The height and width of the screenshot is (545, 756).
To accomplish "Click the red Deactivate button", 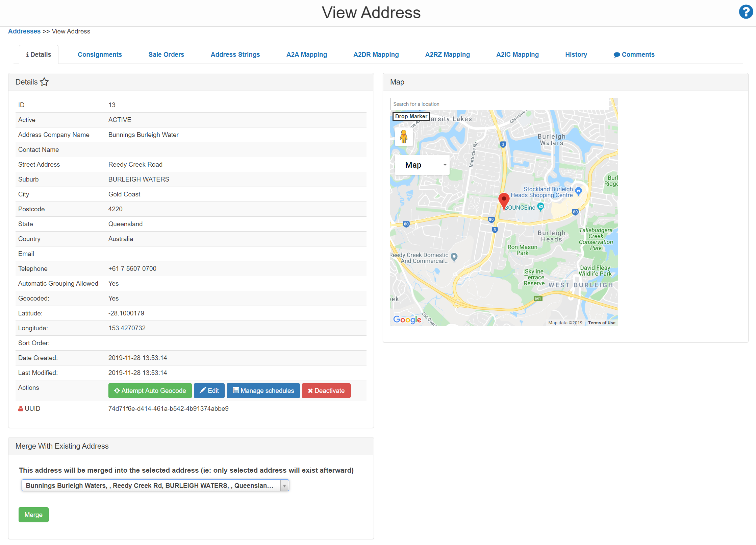I will [326, 390].
